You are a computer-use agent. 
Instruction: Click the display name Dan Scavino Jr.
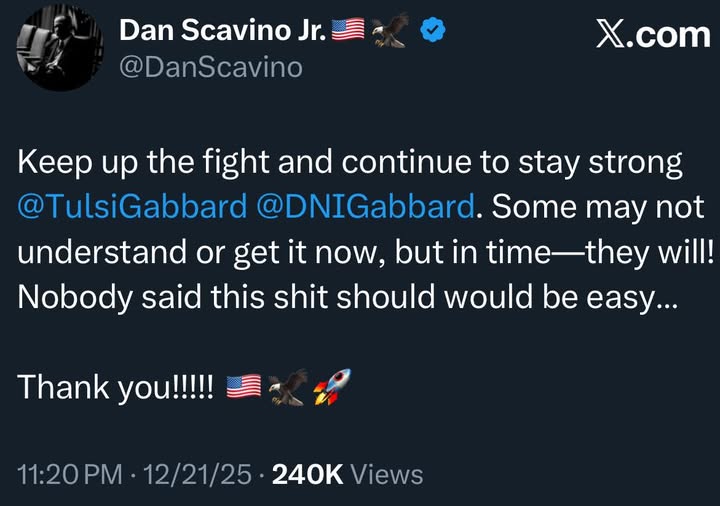click(222, 31)
